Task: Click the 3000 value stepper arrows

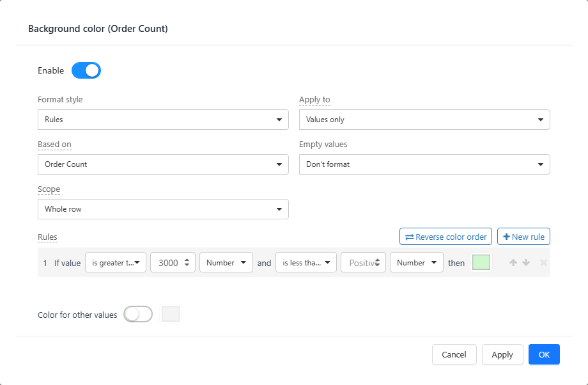Action: [x=187, y=263]
